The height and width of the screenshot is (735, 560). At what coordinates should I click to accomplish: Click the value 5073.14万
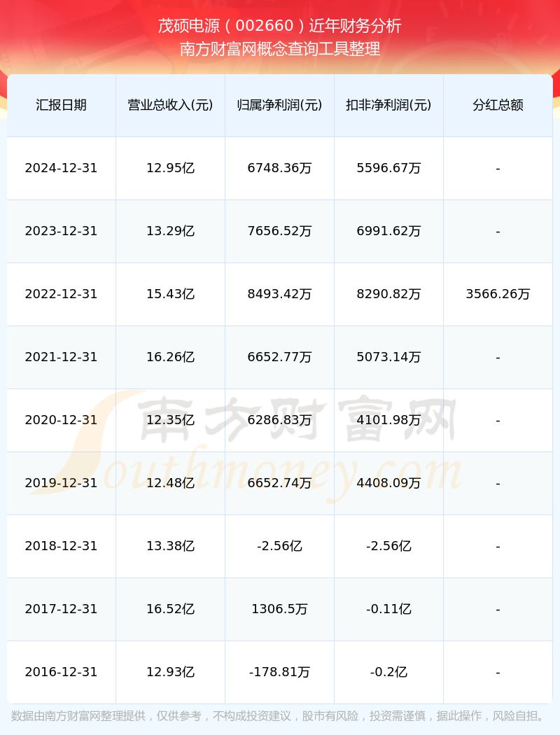(389, 357)
